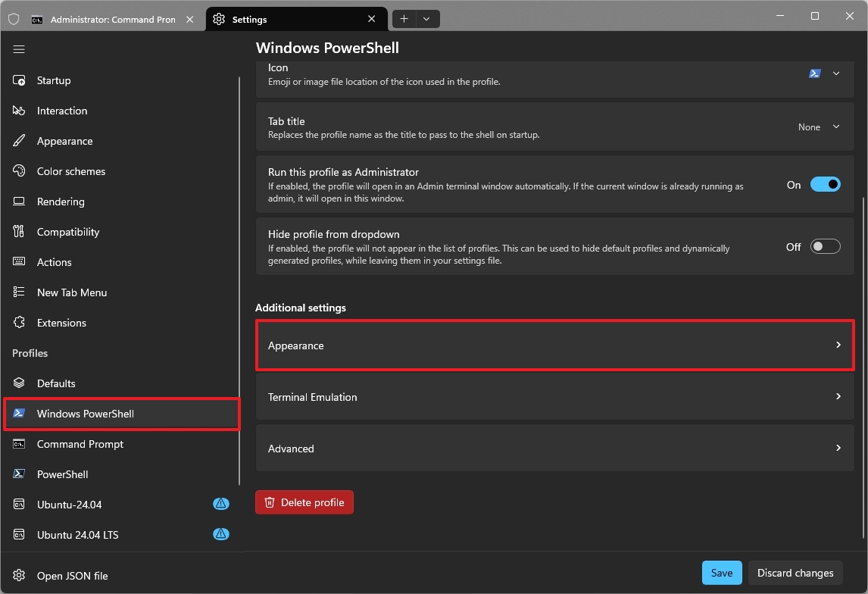Switch to Administrator: Command Prompt tab

tap(106, 19)
